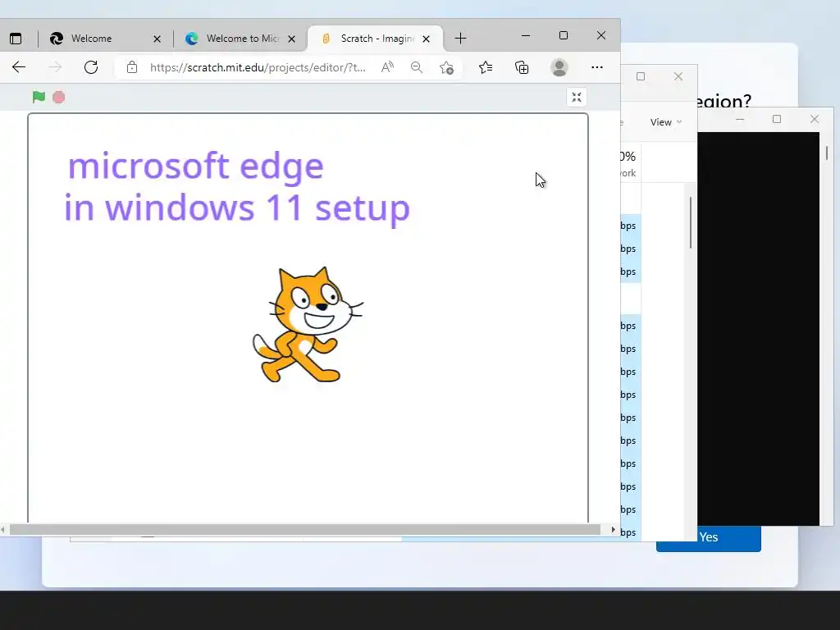Image resolution: width=840 pixels, height=630 pixels.
Task: Add this page to favorites
Action: pos(446,67)
